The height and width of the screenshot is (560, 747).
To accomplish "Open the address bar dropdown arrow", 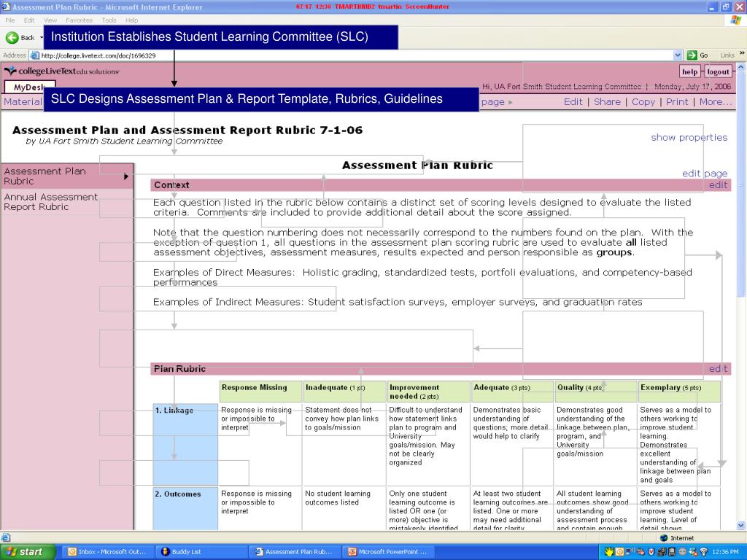I will 678,55.
